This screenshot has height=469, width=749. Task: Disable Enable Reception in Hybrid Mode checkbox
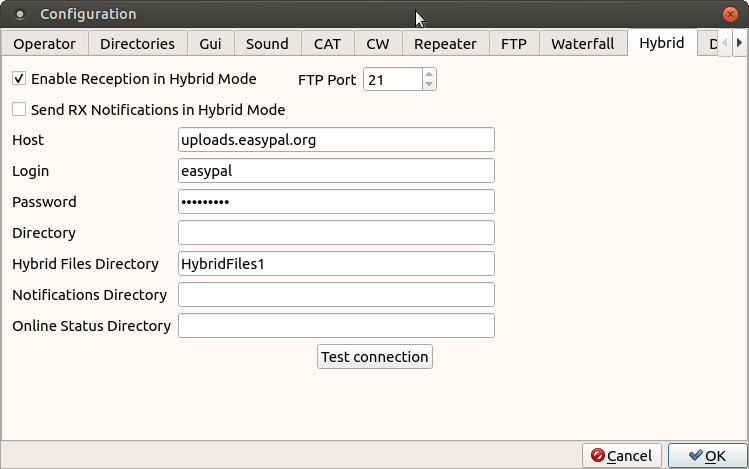tap(19, 79)
